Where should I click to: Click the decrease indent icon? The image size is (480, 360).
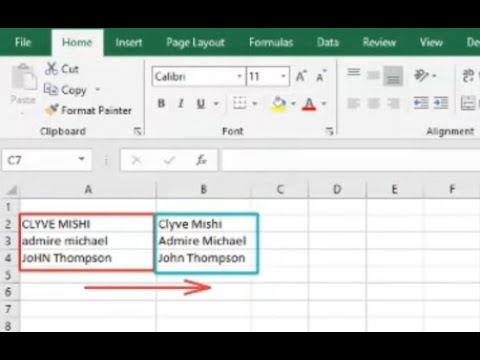point(421,103)
